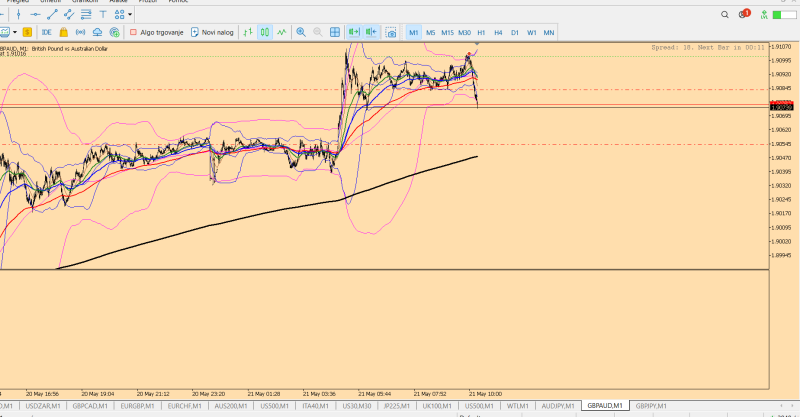Tile chart windows with grid icon
This screenshot has height=417, width=800.
(335, 32)
